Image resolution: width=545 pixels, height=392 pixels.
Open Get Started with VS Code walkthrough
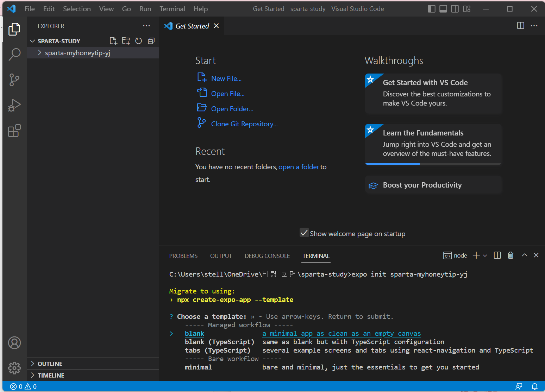coord(433,94)
